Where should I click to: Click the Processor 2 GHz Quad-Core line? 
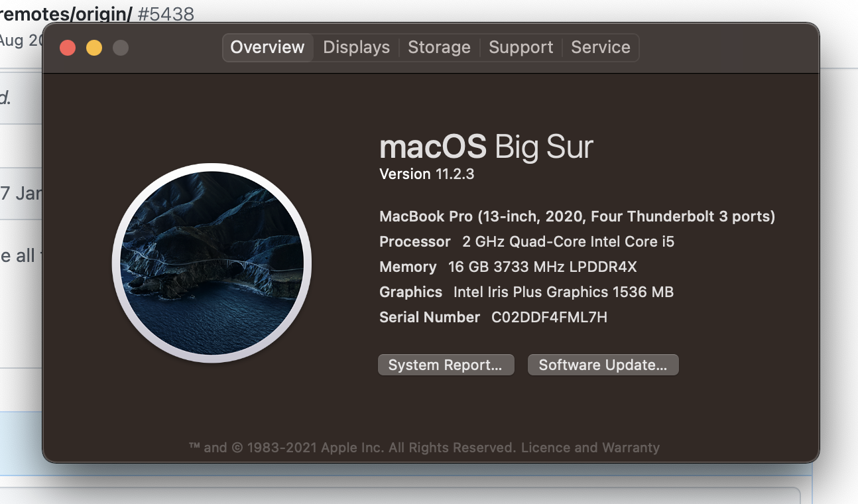click(x=526, y=242)
